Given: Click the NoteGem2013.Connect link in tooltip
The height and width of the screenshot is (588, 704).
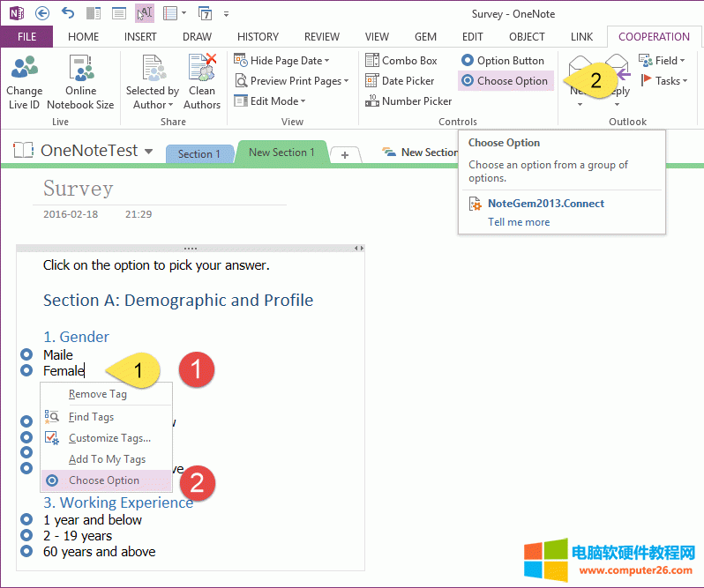Looking at the screenshot, I should [545, 204].
